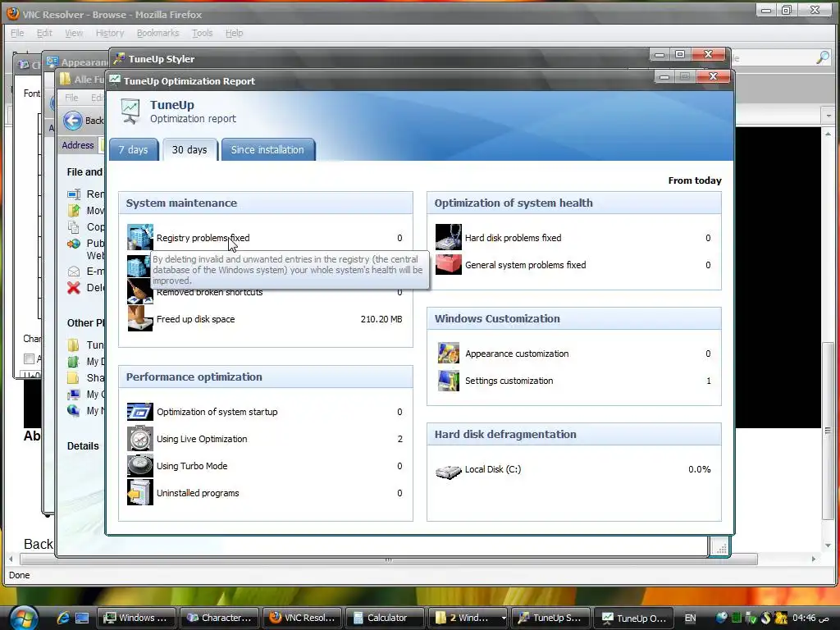Click the Uninstalled programs icon
The height and width of the screenshot is (630, 840).
click(x=139, y=493)
